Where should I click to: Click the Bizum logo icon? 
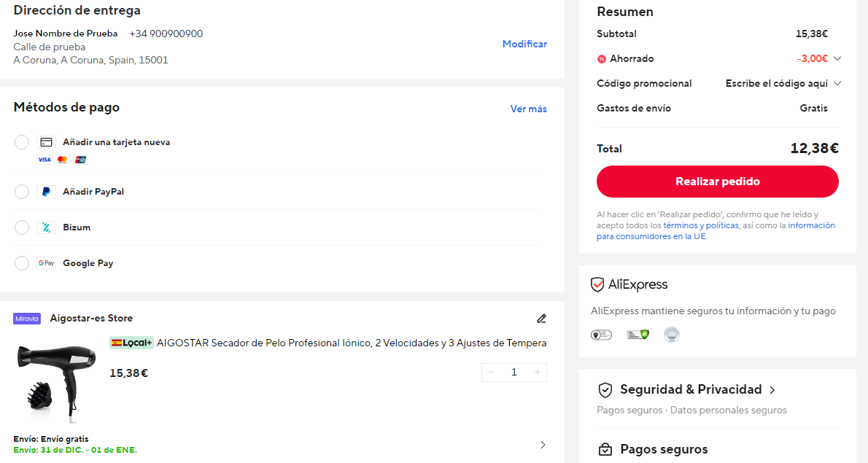[x=47, y=227]
